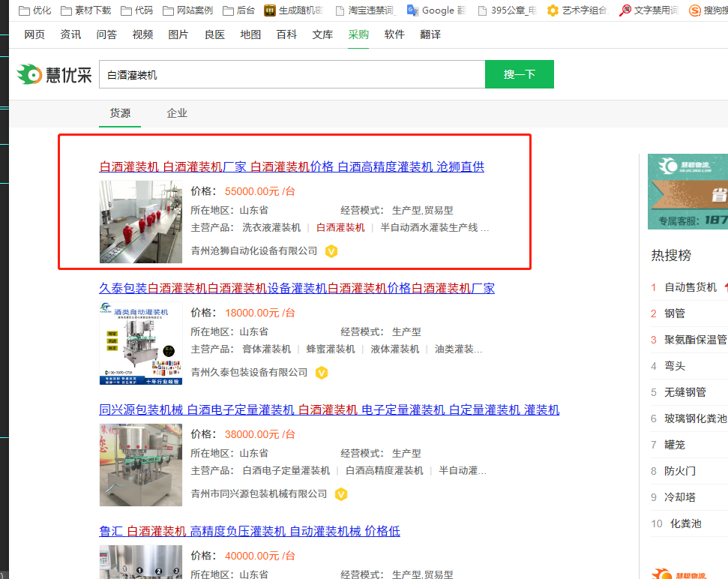The image size is (728, 579).
Task: Open hot search 防火门
Action: click(680, 471)
